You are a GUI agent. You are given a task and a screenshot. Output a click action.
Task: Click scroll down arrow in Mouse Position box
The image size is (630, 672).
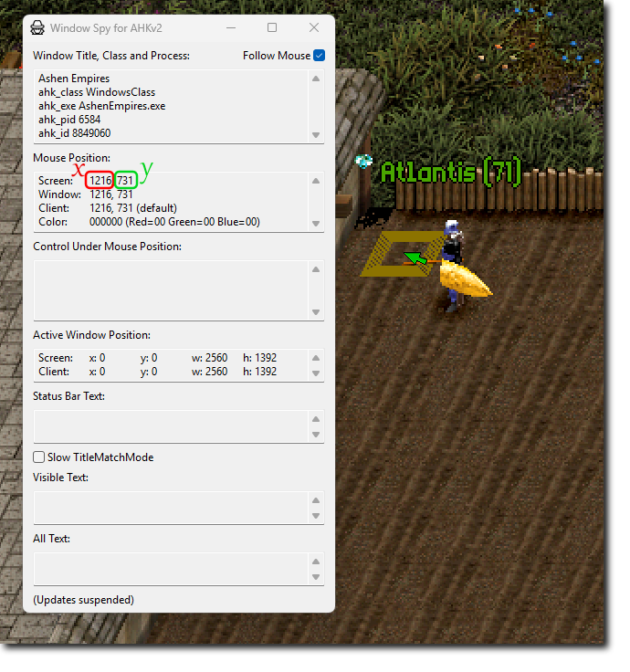pyautogui.click(x=316, y=224)
